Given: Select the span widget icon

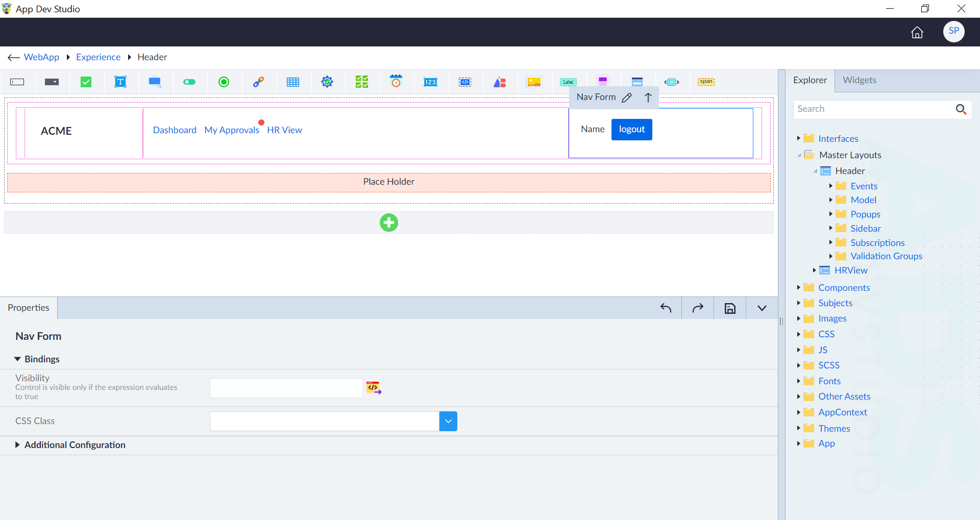Looking at the screenshot, I should (x=706, y=82).
